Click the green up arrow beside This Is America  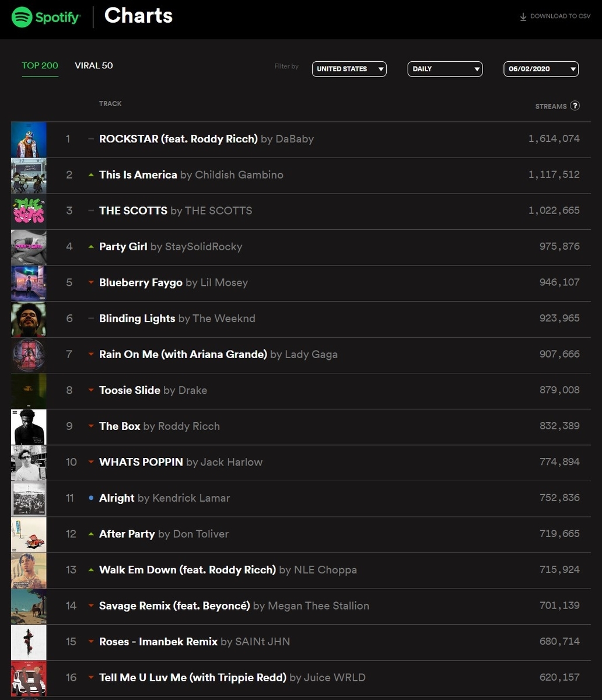90,175
